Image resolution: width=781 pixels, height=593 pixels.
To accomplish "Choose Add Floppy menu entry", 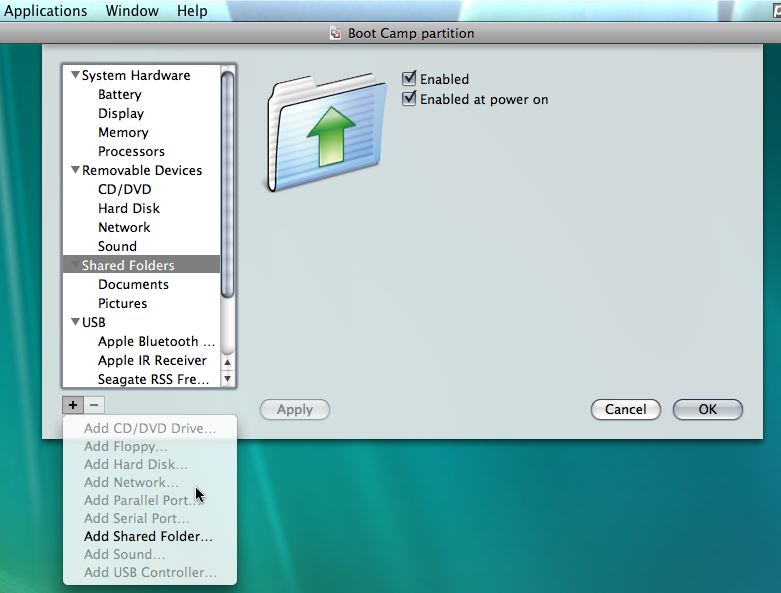I will 150,446.
